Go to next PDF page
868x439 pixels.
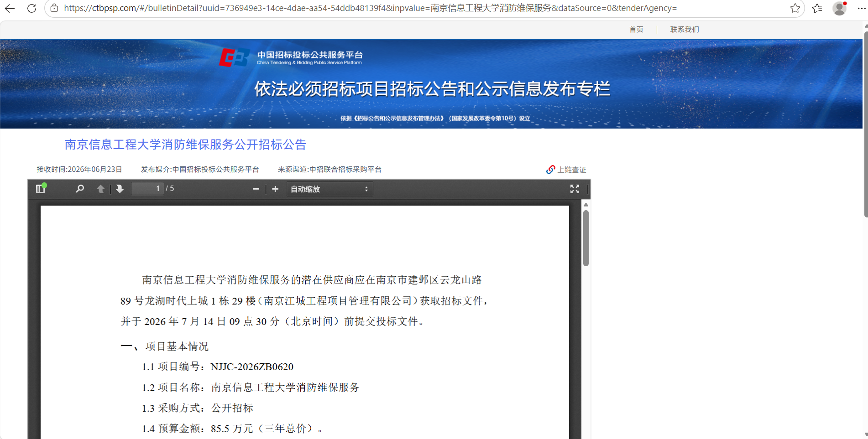(x=120, y=189)
